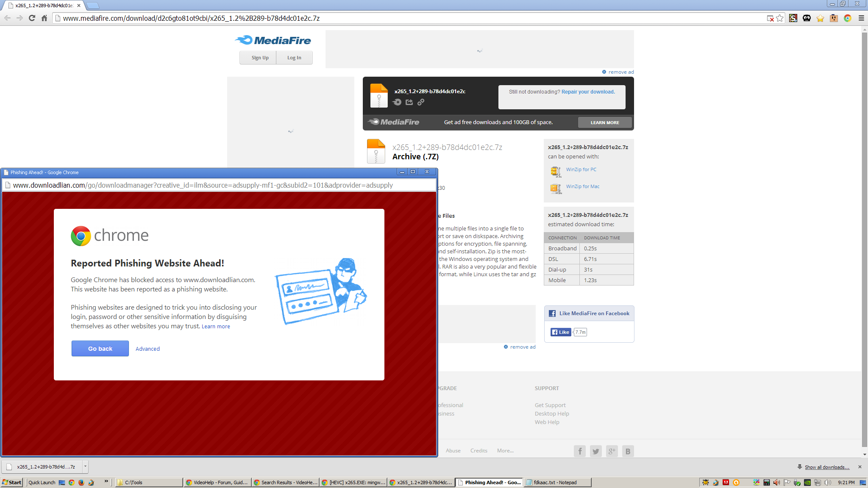This screenshot has height=488, width=868.
Task: Click Repair your download link
Action: (588, 92)
